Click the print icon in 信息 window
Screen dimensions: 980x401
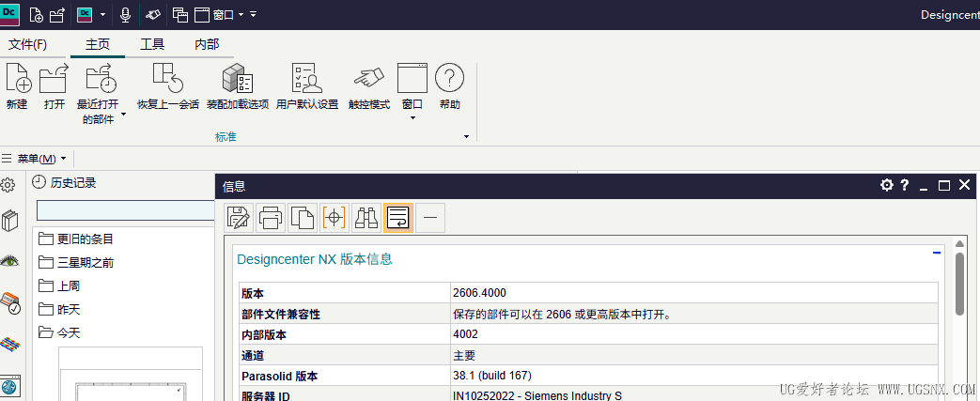pos(272,218)
